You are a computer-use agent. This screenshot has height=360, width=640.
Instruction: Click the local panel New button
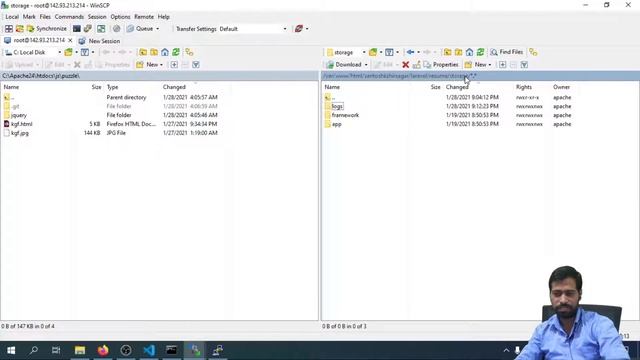149,64
